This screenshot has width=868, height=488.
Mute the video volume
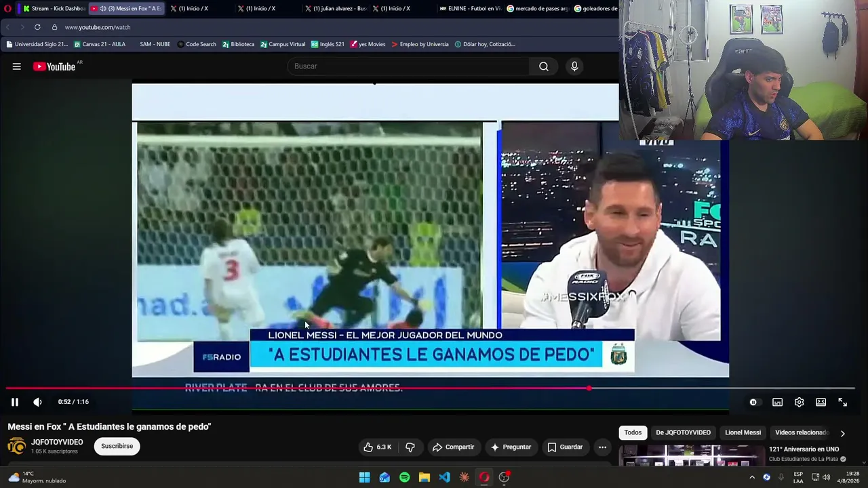coord(37,402)
